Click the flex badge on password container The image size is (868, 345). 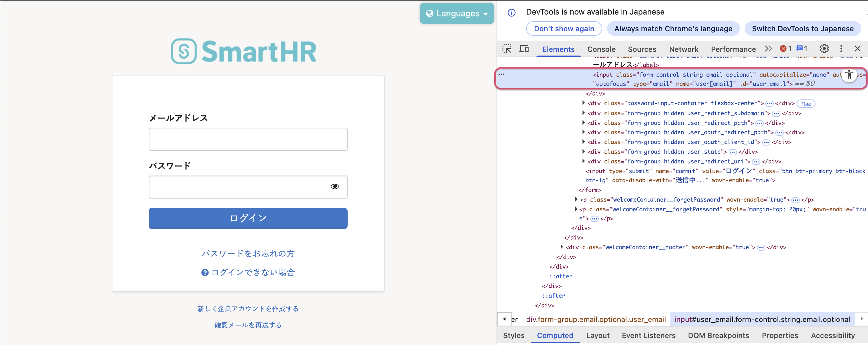(x=806, y=104)
